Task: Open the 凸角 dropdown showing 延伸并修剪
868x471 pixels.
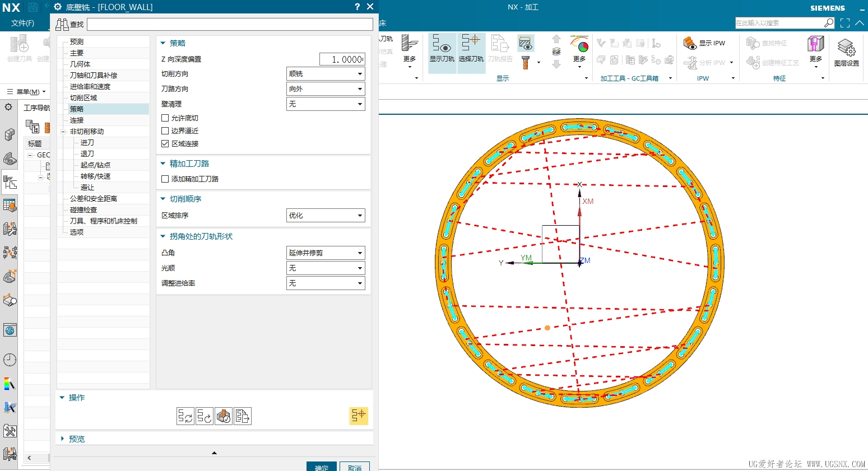Action: tap(326, 253)
